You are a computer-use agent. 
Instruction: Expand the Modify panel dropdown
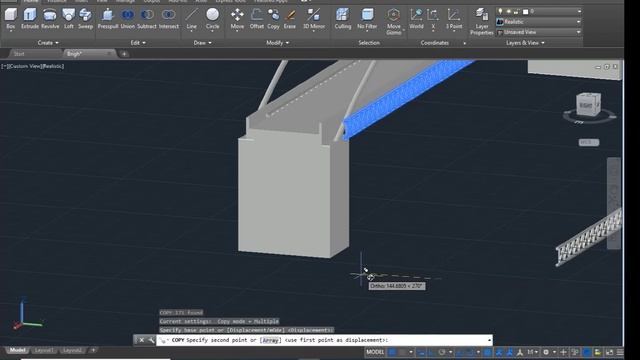[278, 42]
